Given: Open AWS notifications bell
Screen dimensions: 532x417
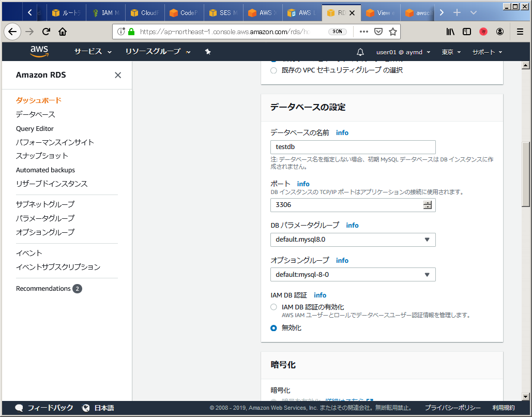Looking at the screenshot, I should (x=360, y=52).
